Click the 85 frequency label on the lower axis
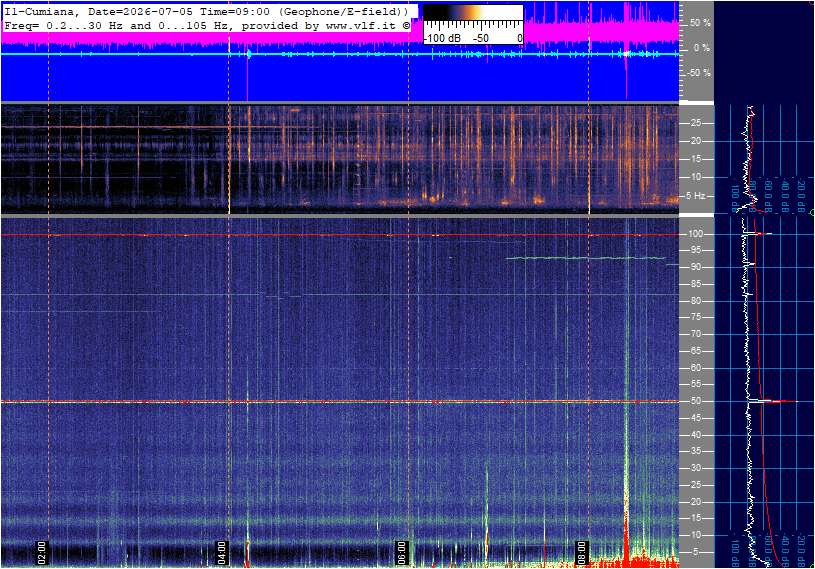 click(x=695, y=284)
